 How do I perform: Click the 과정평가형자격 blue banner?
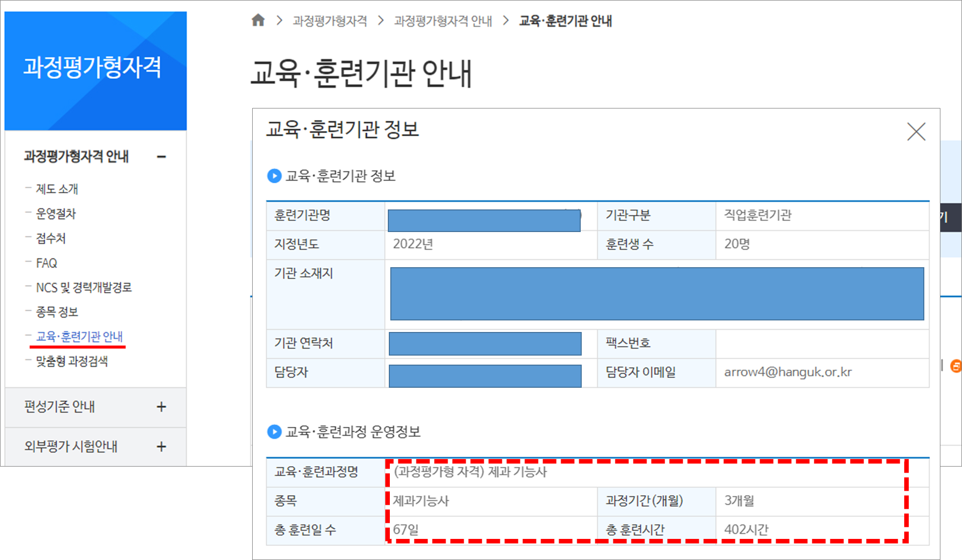(x=95, y=70)
